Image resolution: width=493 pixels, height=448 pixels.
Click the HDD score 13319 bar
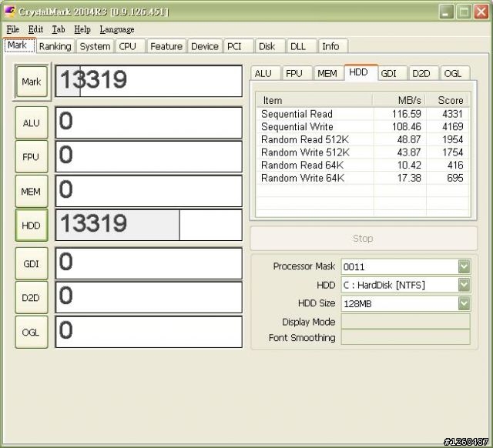tap(149, 225)
